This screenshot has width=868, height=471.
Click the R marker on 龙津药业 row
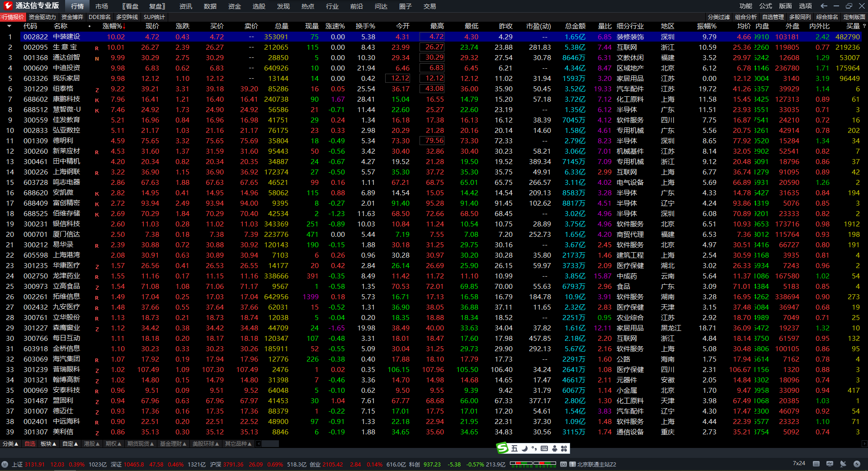(x=97, y=277)
